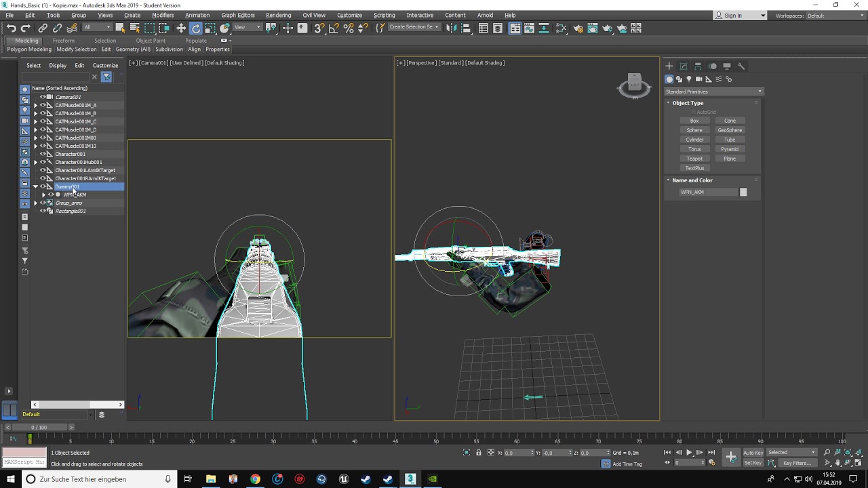
Task: Click the WPN_AKM object color swatch
Action: [743, 192]
